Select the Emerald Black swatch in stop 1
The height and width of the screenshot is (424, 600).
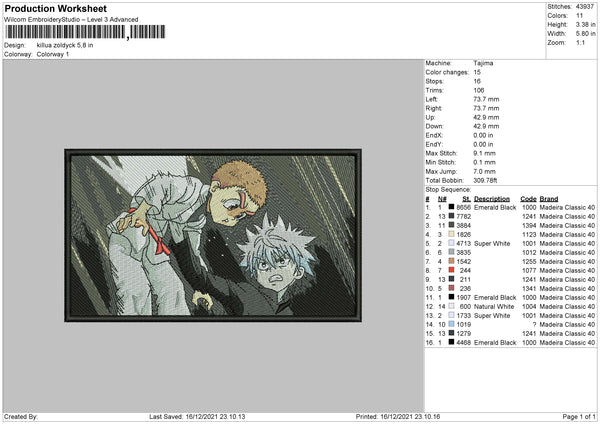(451, 207)
